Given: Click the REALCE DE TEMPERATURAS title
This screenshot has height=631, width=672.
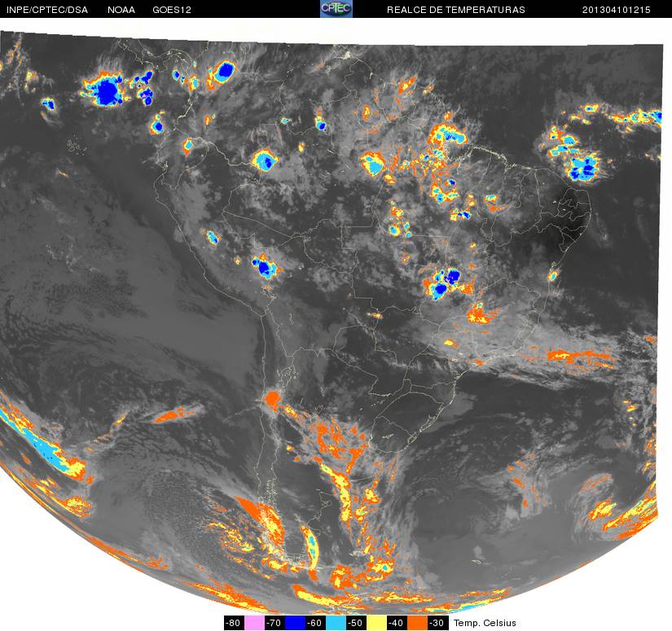Looking at the screenshot, I should coord(456,10).
